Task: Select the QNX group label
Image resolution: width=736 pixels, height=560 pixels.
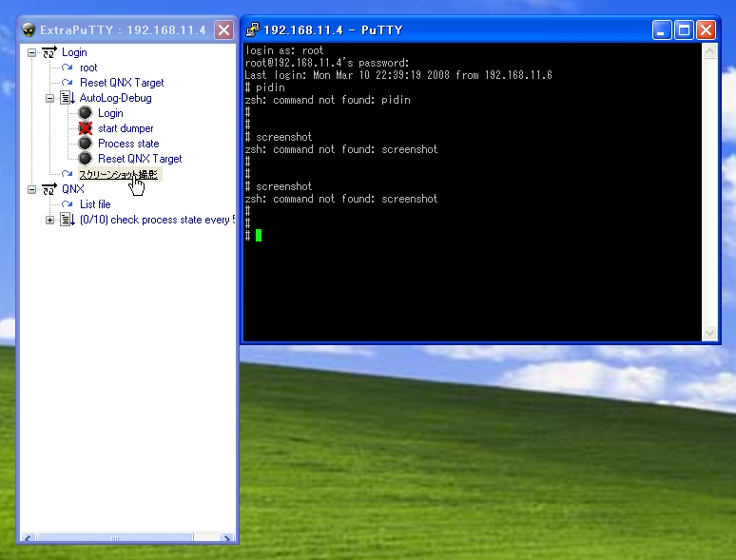Action: [73, 189]
